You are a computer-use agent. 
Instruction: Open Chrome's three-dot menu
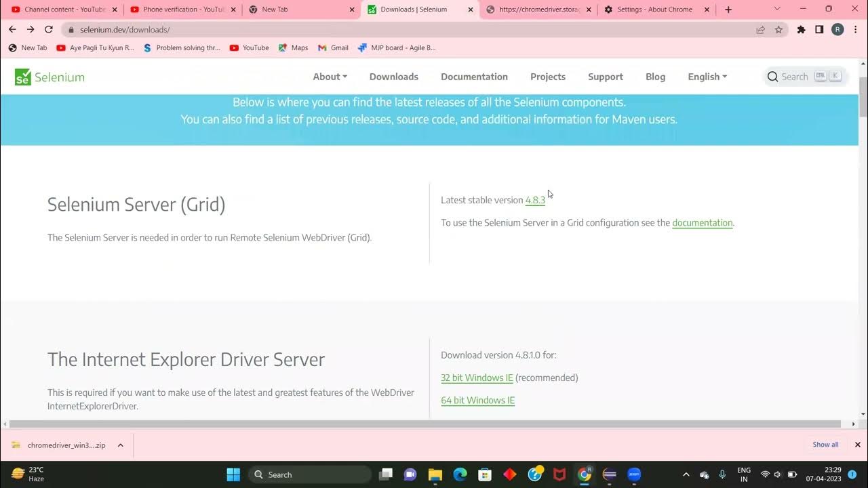tap(856, 30)
